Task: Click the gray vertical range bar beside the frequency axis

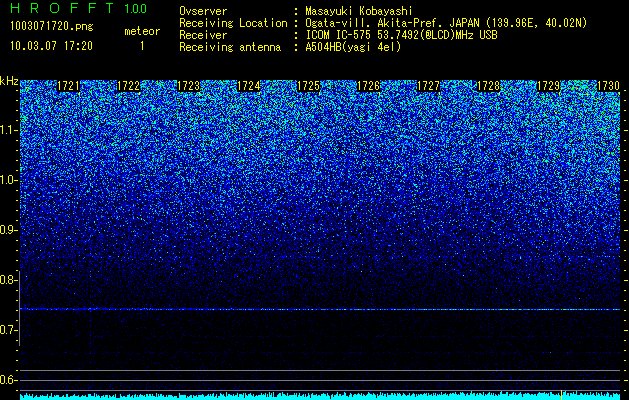Action: point(20,309)
